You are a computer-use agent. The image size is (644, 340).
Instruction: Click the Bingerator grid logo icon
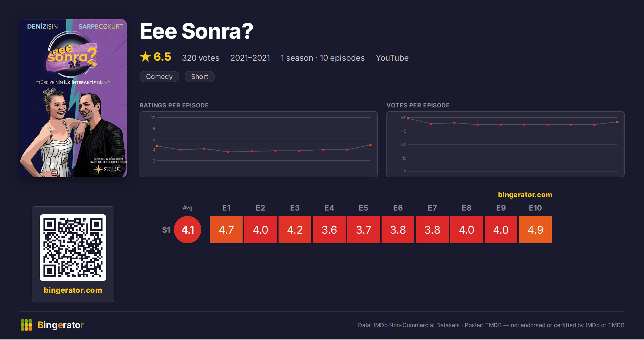[26, 325]
